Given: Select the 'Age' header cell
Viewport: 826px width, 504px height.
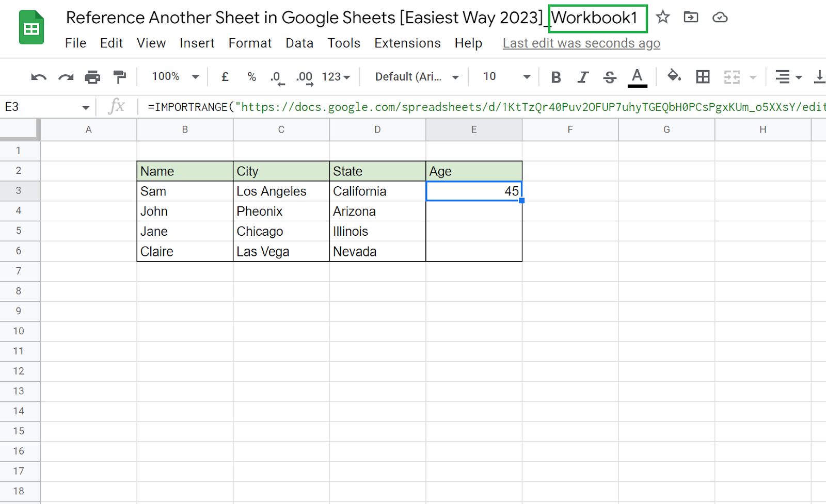Looking at the screenshot, I should pyautogui.click(x=474, y=171).
